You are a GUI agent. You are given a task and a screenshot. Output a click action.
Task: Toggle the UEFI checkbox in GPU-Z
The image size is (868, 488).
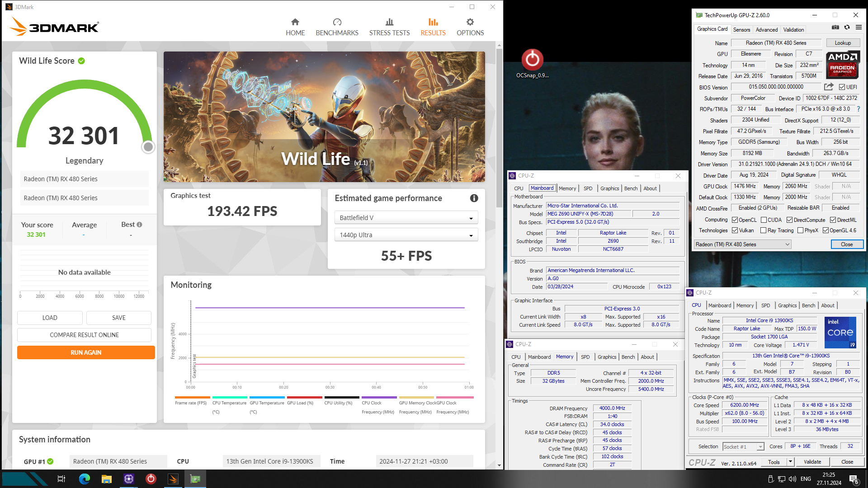coord(842,87)
